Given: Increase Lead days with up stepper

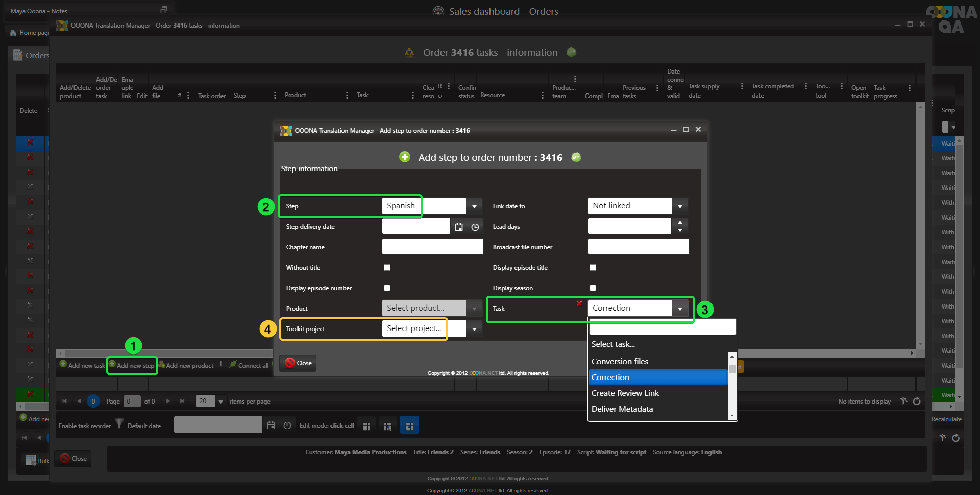Looking at the screenshot, I should pyautogui.click(x=680, y=223).
